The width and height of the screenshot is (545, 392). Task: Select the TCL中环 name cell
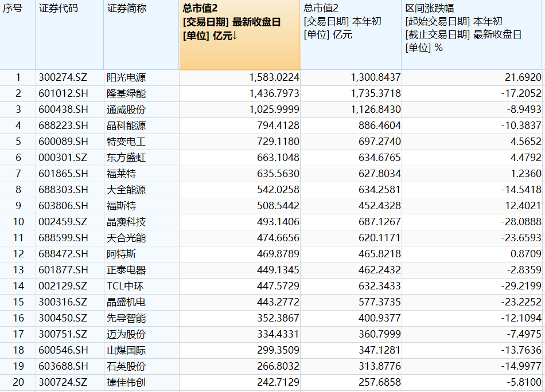[x=126, y=286]
